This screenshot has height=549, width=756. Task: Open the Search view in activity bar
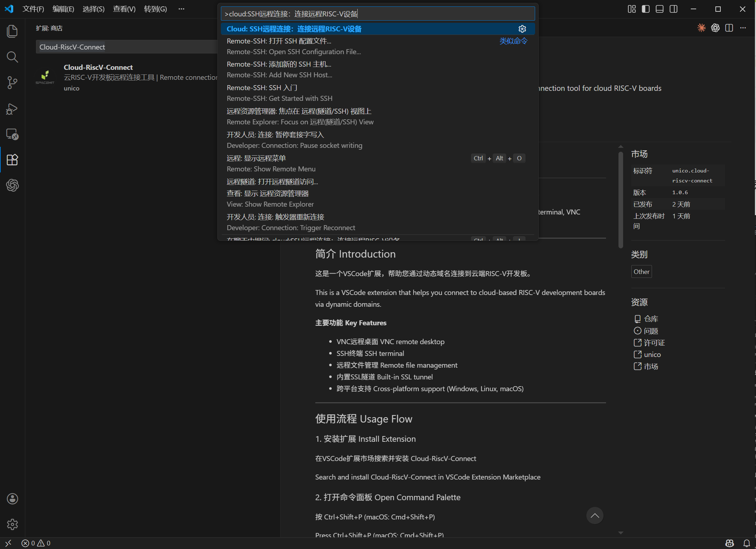click(12, 57)
